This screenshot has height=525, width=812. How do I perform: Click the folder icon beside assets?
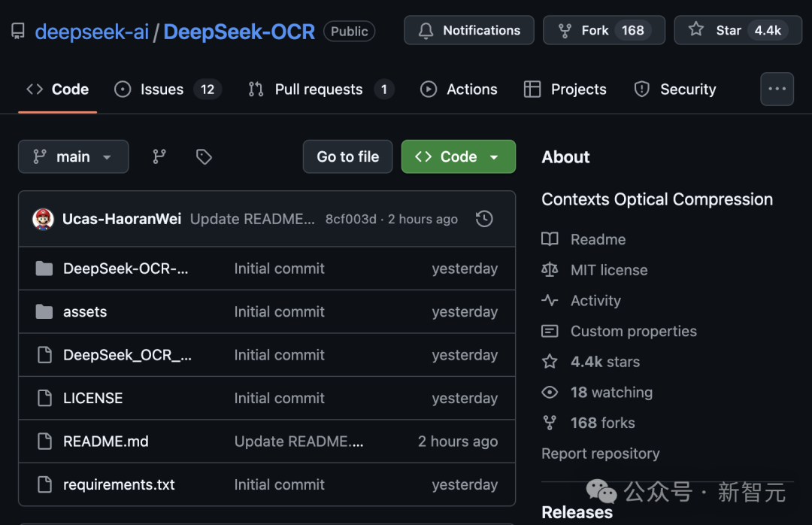tap(44, 311)
